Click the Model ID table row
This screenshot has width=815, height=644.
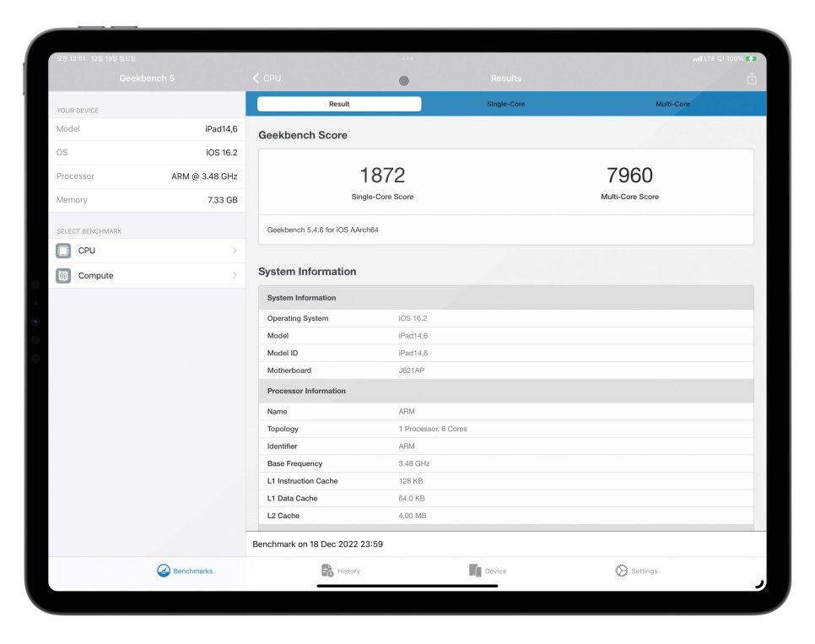click(505, 353)
